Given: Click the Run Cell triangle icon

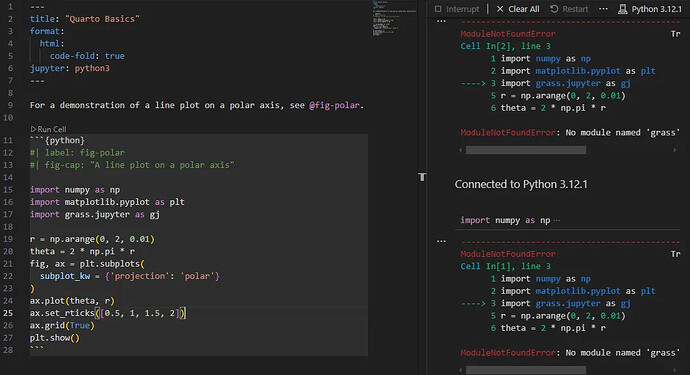Looking at the screenshot, I should pos(33,129).
